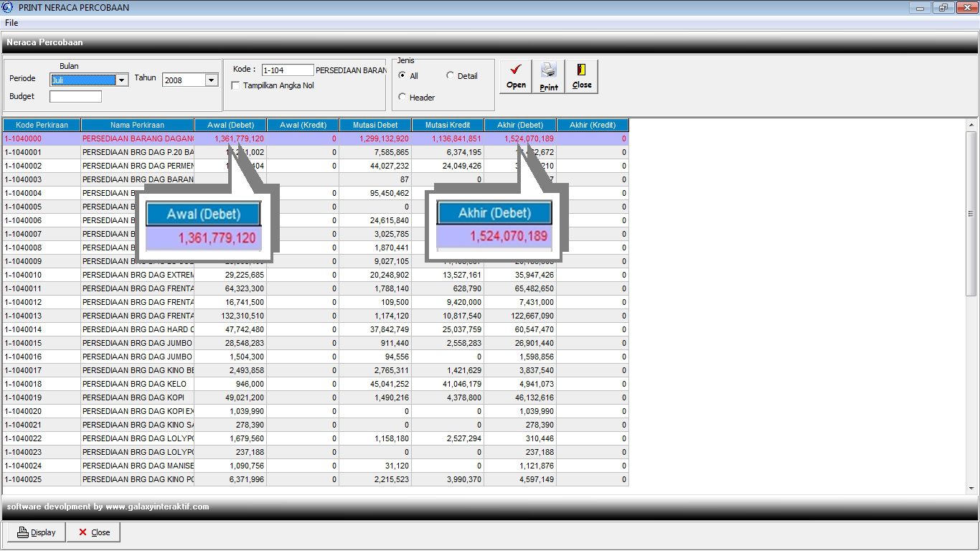The image size is (980, 551).
Task: Click the Kode Perkiraan column header
Action: coord(42,125)
